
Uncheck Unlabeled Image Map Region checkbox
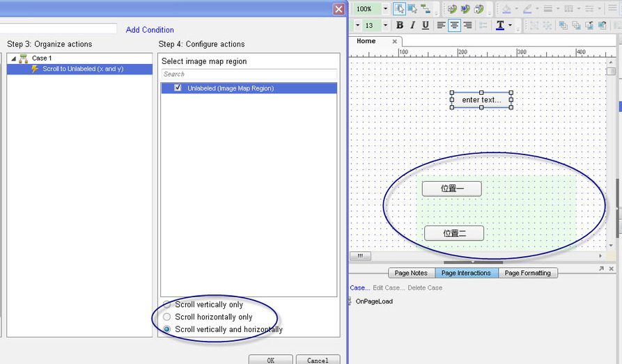[178, 88]
